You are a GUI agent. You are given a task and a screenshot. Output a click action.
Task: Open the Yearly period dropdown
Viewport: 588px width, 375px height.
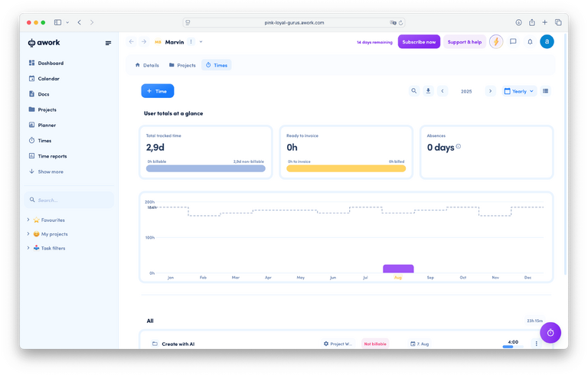(x=519, y=91)
